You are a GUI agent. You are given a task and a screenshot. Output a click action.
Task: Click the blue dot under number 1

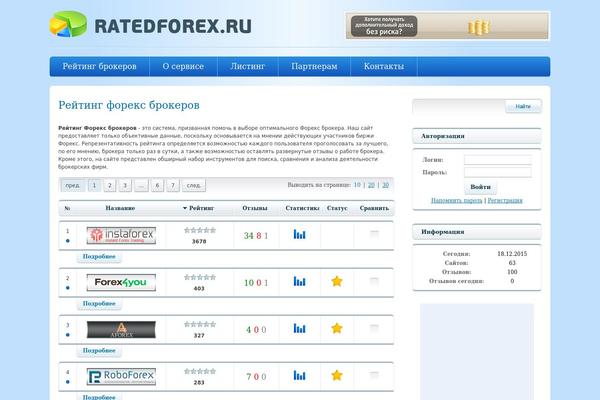click(68, 241)
